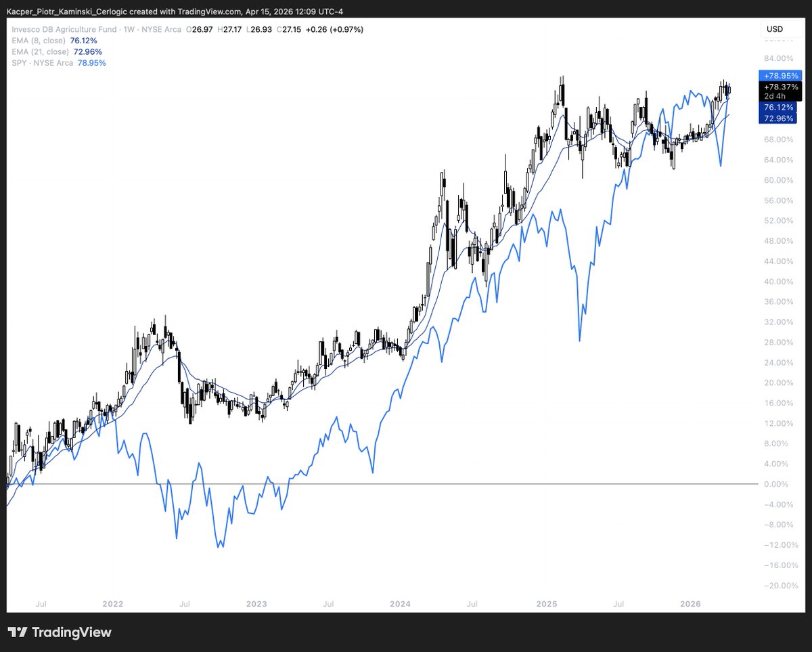Click the USD currency label
Screen dimensions: 812x652
pos(775,29)
